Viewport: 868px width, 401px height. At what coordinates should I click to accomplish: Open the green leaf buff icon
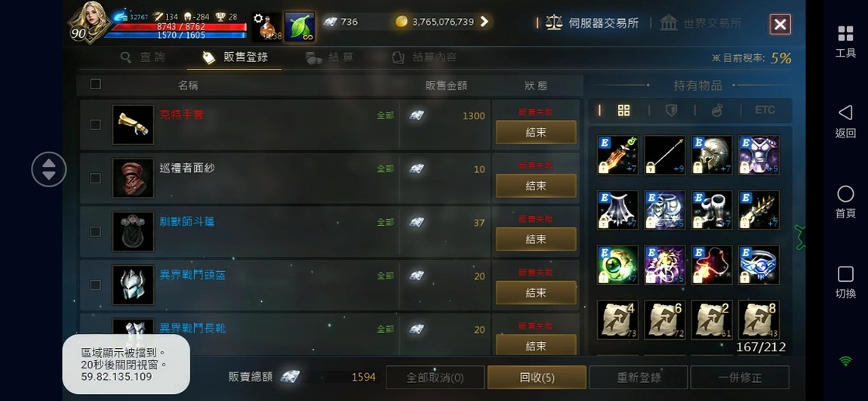click(300, 26)
